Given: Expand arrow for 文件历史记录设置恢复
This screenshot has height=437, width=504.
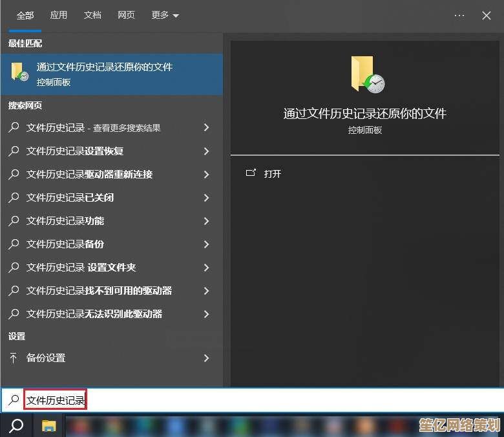Looking at the screenshot, I should coord(207,151).
